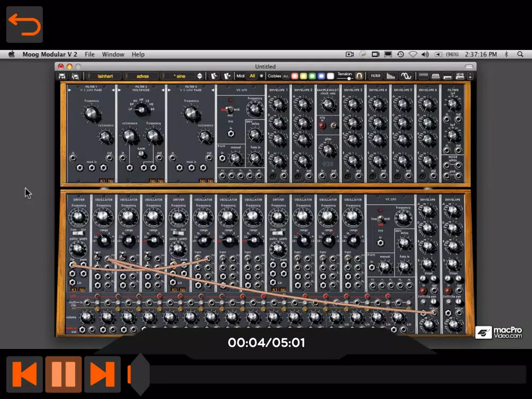Viewport: 532px width, 399px height.
Task: Open the Help menu
Action: (x=138, y=54)
